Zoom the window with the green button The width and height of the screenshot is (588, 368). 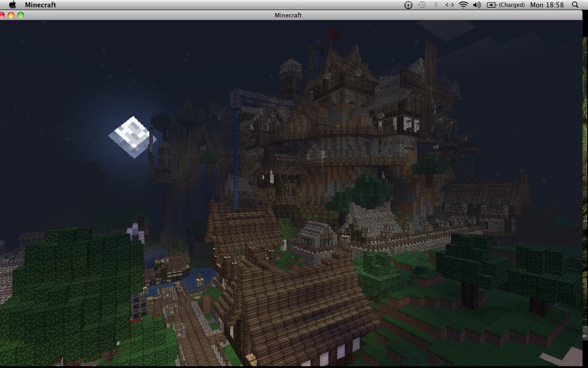coord(20,15)
